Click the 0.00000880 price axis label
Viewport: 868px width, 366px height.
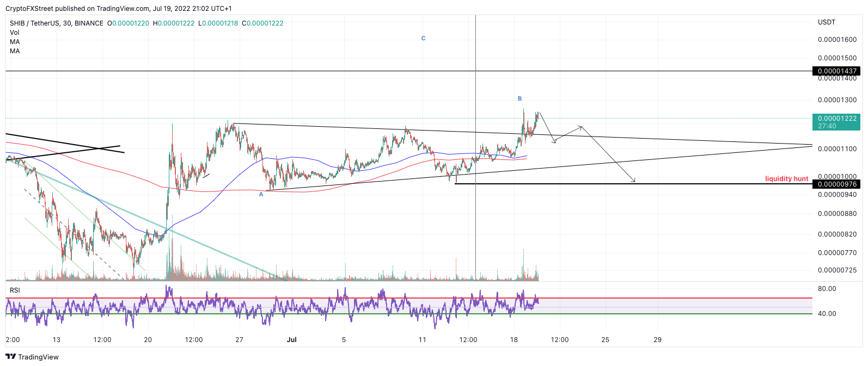click(837, 213)
